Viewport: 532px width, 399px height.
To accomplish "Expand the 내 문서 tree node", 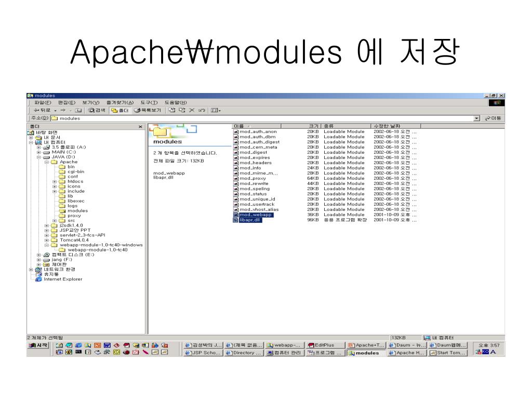I will tap(31, 137).
